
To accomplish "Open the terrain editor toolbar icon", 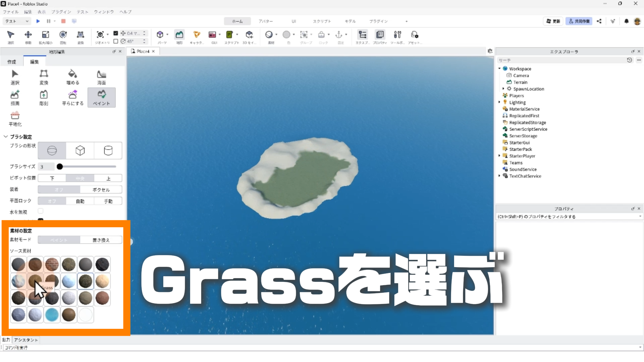I will [179, 35].
